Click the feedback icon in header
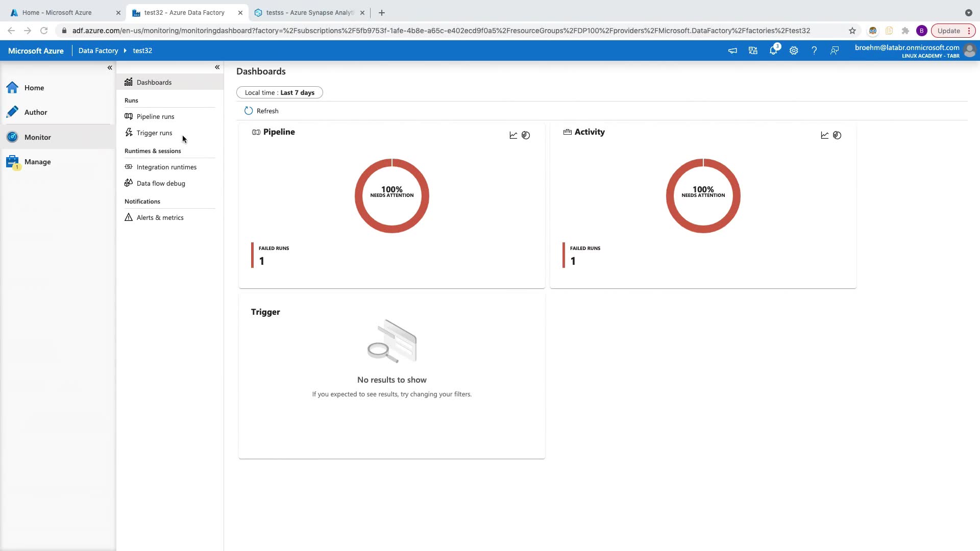This screenshot has height=551, width=980. 835,51
